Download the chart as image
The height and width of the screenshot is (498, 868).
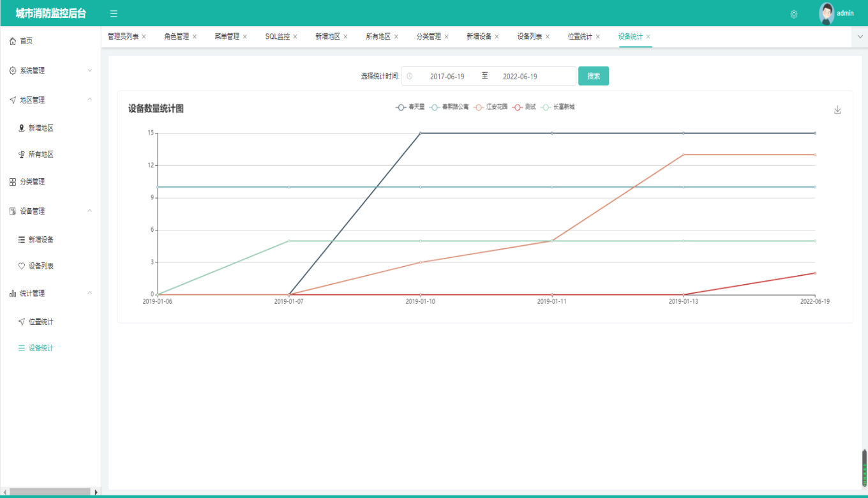coord(838,110)
